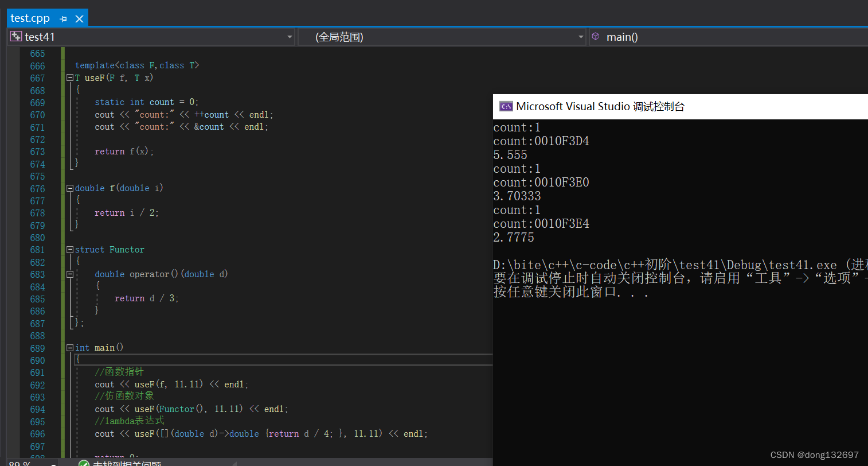
Task: Click the 'useF(Functor(), 11.11)' call line
Action: pyautogui.click(x=191, y=409)
